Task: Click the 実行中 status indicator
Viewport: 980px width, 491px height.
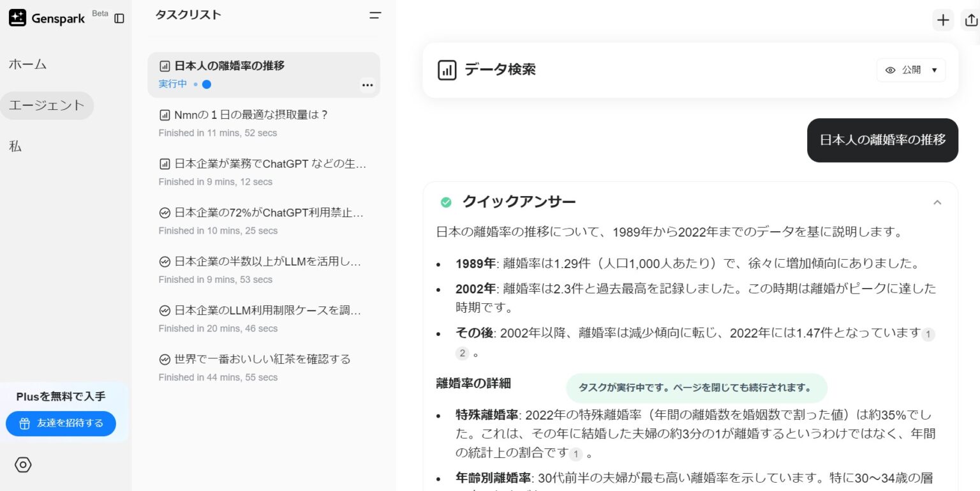Action: 172,84
